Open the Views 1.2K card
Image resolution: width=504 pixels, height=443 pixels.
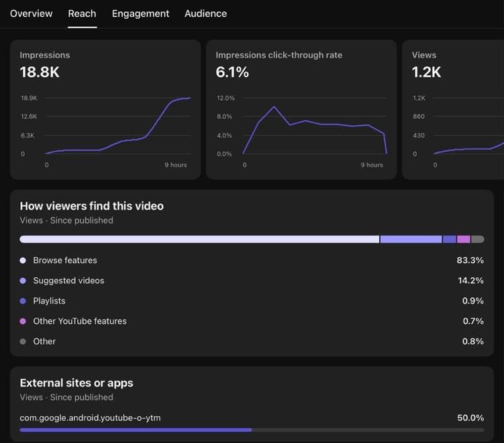click(453, 109)
